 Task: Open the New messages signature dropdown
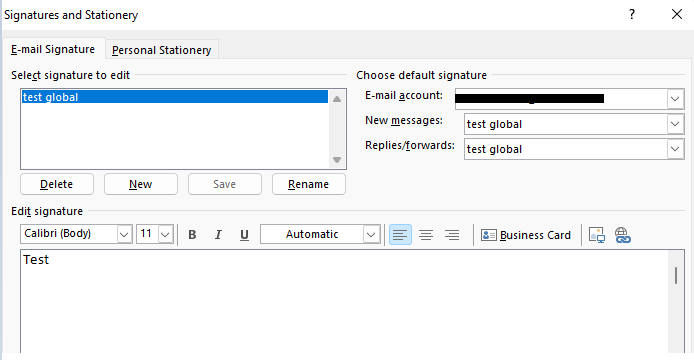coord(675,124)
